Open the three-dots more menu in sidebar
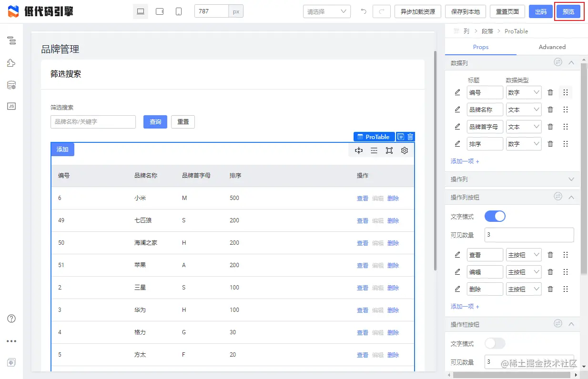588x379 pixels. [x=11, y=341]
